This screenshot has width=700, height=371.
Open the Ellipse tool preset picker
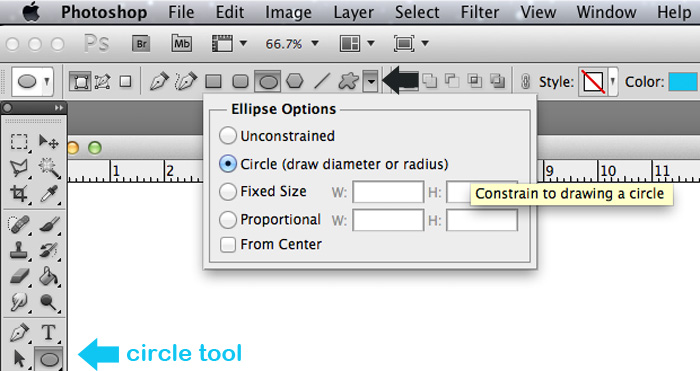(32, 82)
